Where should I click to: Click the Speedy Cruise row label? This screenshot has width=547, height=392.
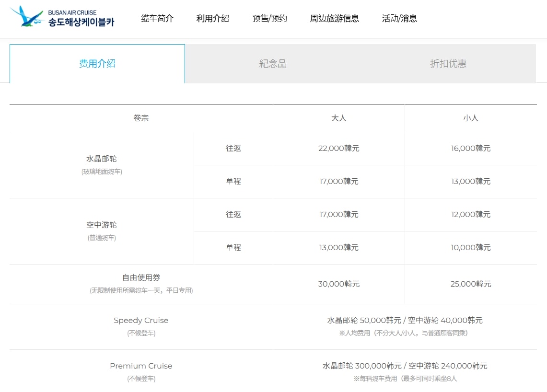pyautogui.click(x=141, y=320)
